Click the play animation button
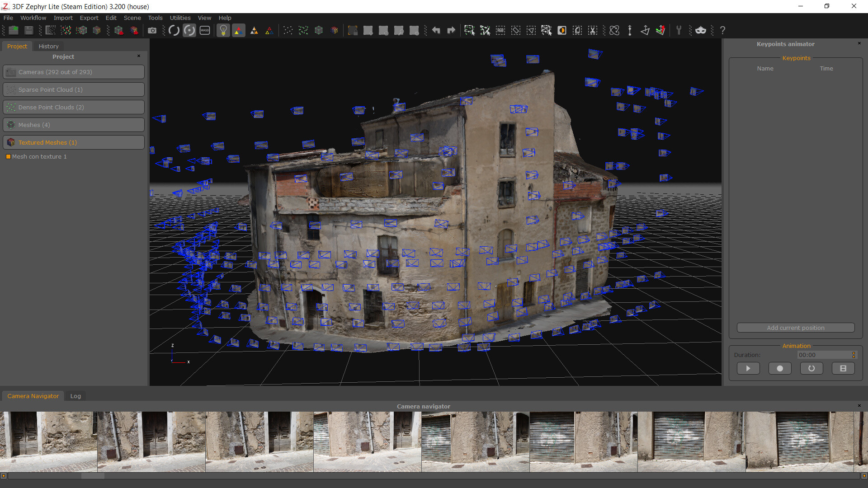This screenshot has height=488, width=868. [748, 368]
